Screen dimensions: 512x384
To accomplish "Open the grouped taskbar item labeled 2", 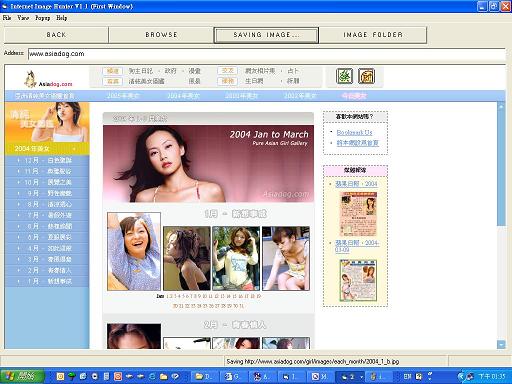I will (x=349, y=377).
